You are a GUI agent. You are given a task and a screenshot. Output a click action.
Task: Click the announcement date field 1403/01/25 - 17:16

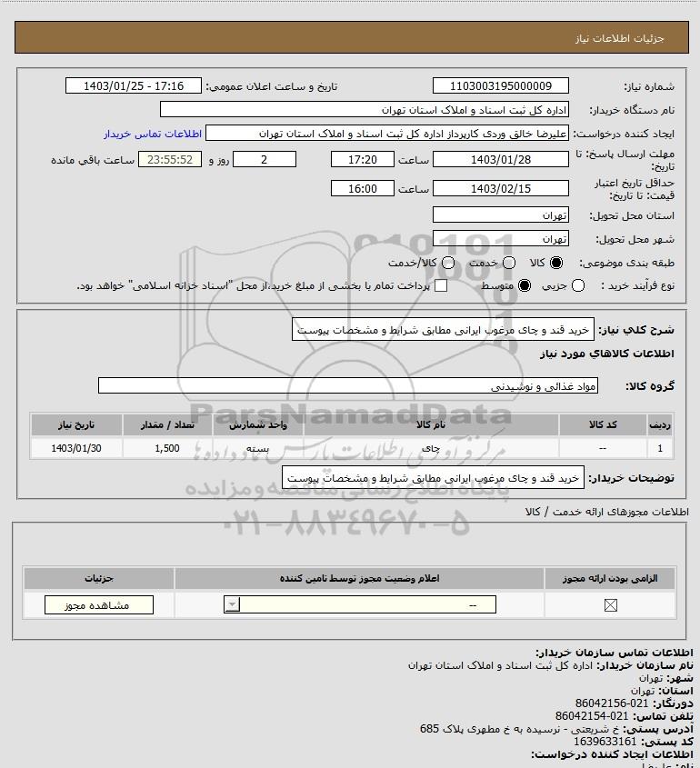(134, 85)
